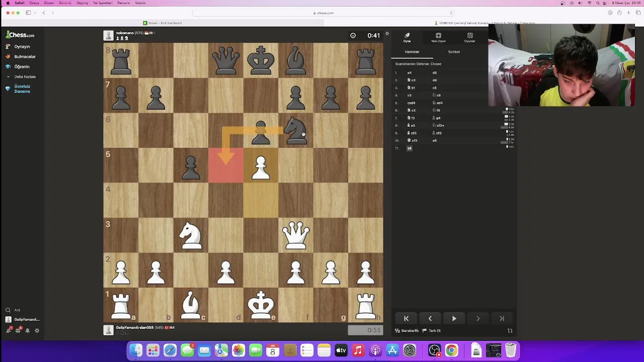Open the Ücretsiz Deneme free trial link

(18, 89)
